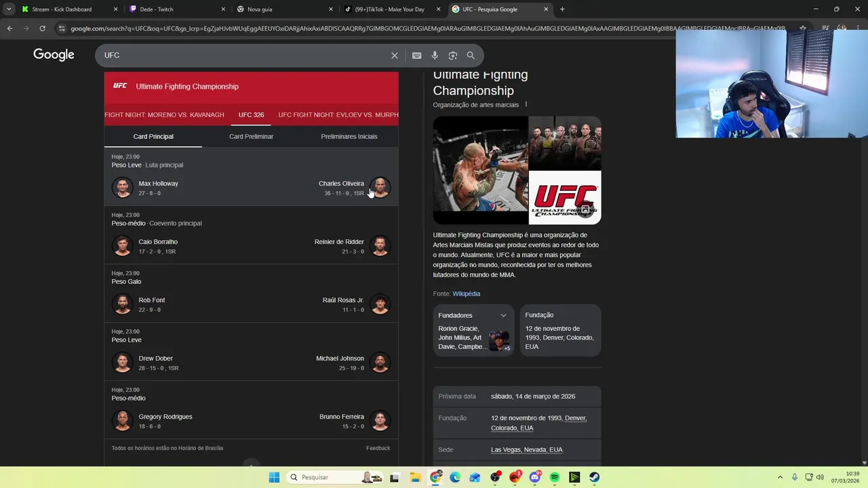Open Spotify from the taskbar
Screen dimensions: 868x488
click(x=555, y=477)
